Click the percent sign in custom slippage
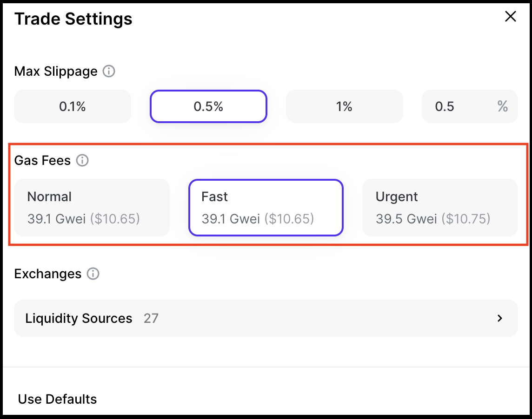532x419 pixels. 502,106
